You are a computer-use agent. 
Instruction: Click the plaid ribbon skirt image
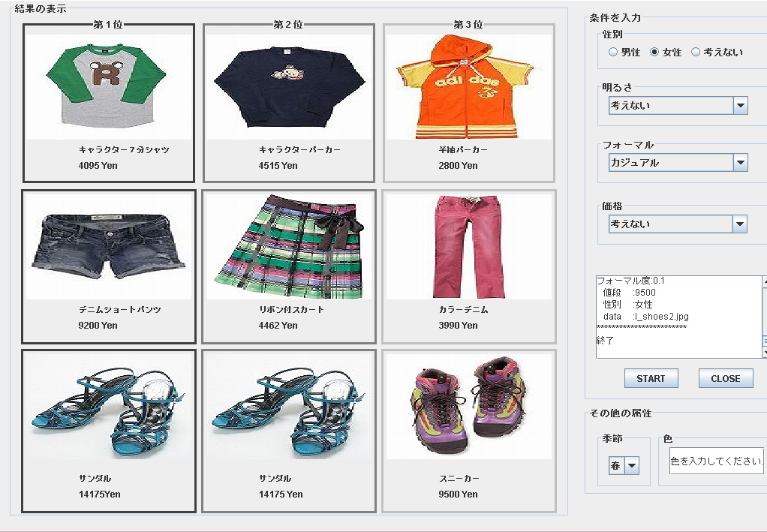[x=289, y=246]
